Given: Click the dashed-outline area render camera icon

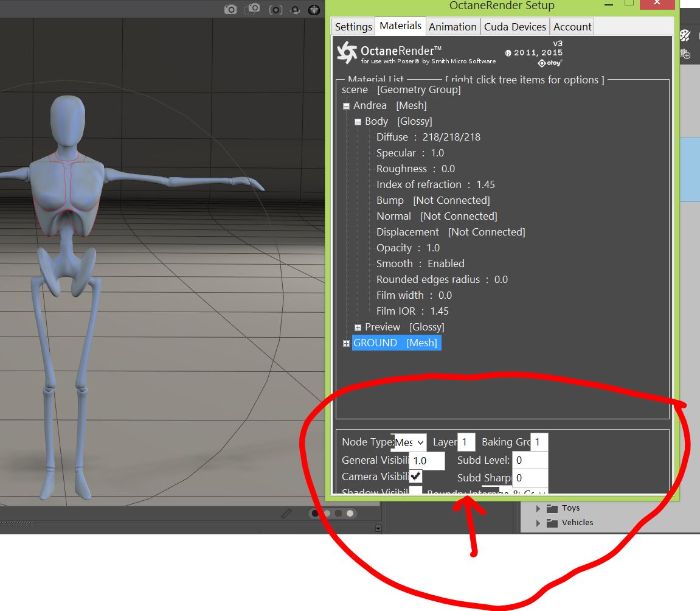Looking at the screenshot, I should [252, 9].
